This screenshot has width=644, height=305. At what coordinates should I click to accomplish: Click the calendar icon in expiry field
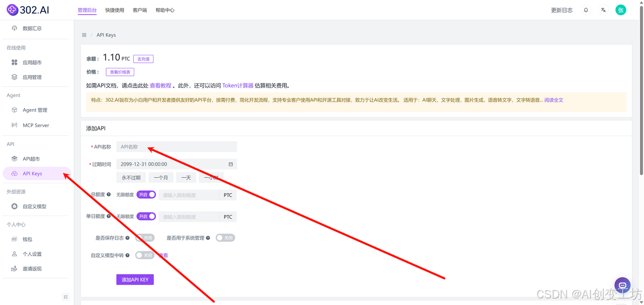point(230,164)
